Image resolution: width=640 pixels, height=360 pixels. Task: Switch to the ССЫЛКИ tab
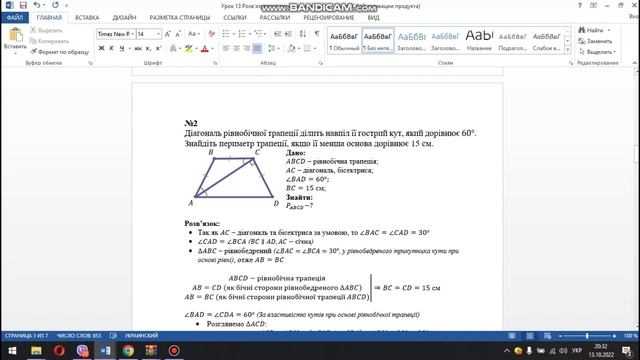coord(235,18)
